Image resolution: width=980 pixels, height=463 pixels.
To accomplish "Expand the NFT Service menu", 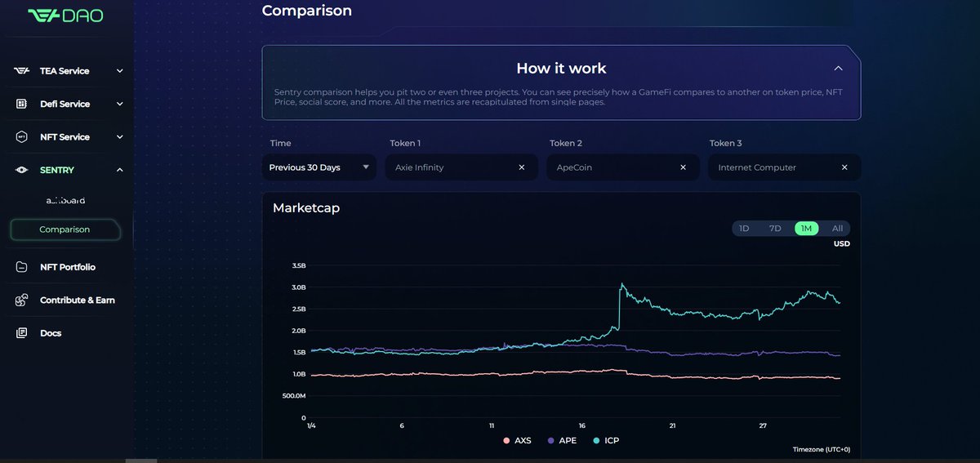I will (x=119, y=137).
